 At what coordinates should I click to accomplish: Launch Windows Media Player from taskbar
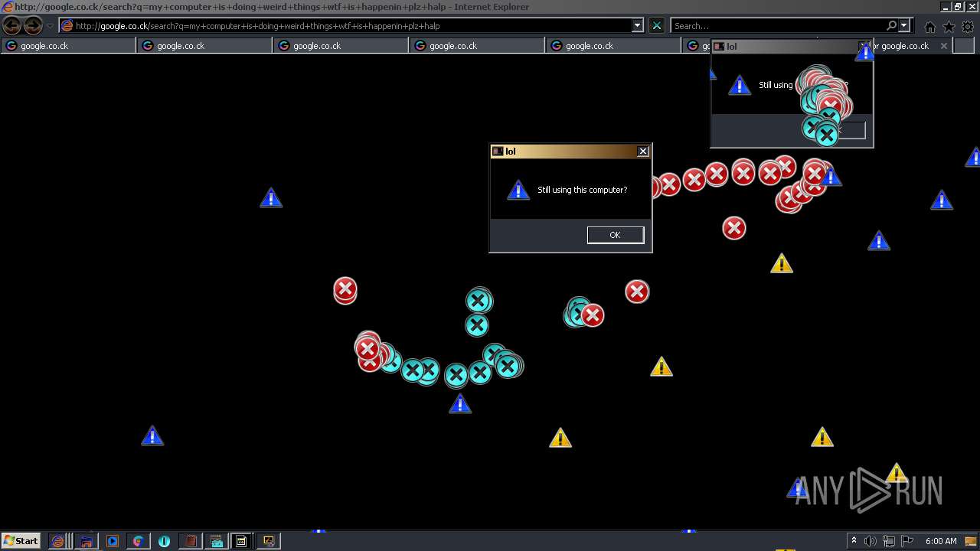(x=113, y=541)
